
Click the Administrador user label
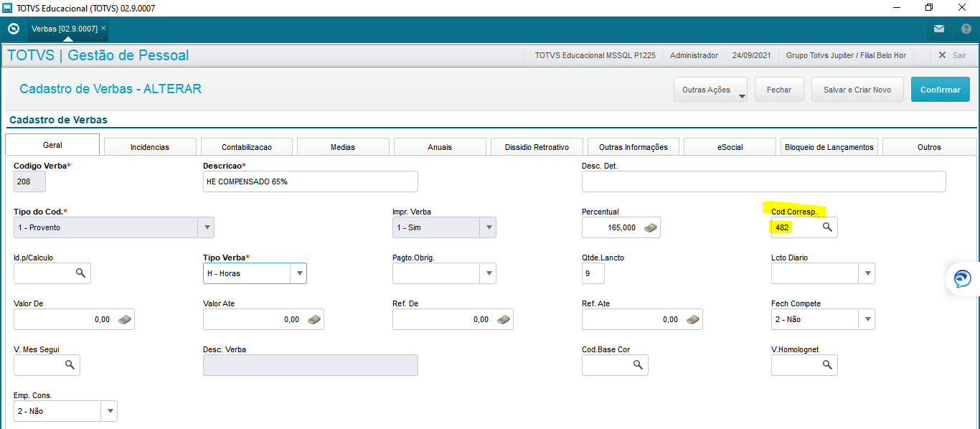pos(694,55)
